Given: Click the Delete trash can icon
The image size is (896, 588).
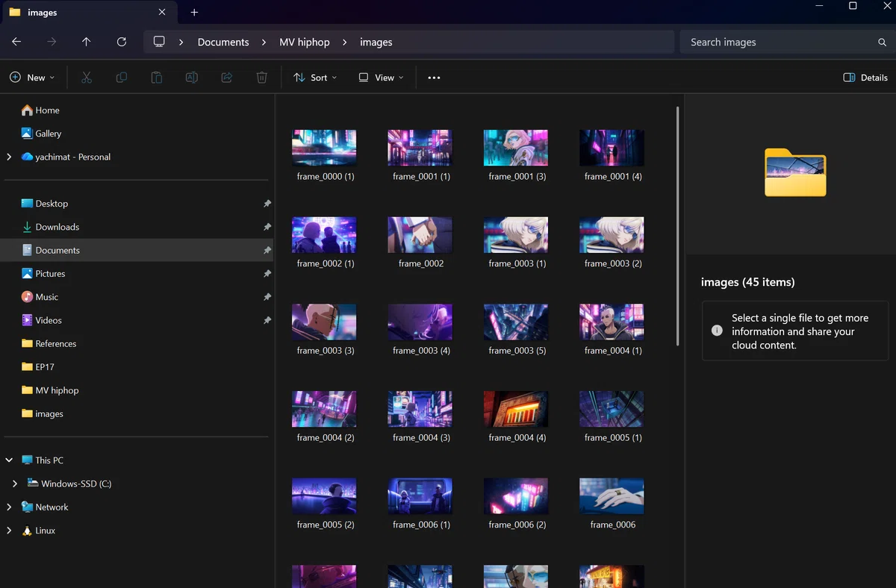Looking at the screenshot, I should (262, 78).
